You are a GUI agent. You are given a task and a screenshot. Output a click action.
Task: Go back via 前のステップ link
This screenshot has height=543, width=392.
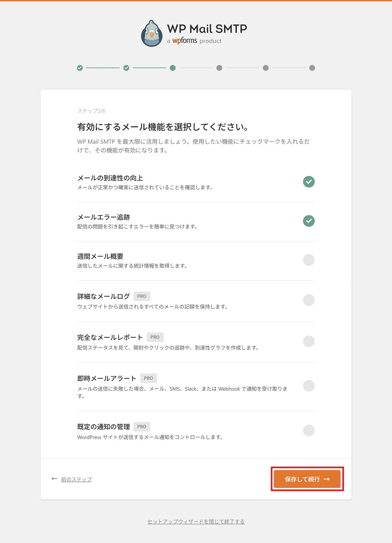pyautogui.click(x=76, y=479)
